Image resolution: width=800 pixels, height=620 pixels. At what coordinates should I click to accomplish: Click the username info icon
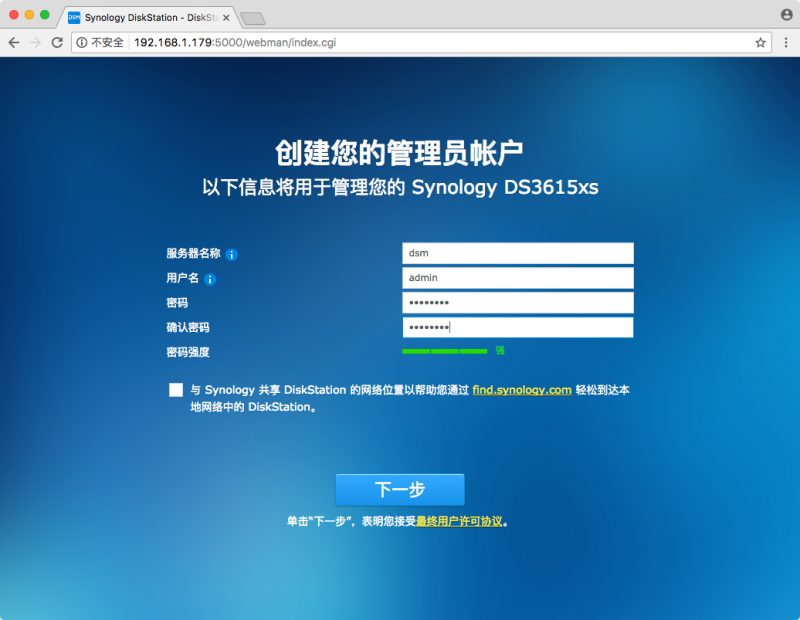tap(210, 279)
